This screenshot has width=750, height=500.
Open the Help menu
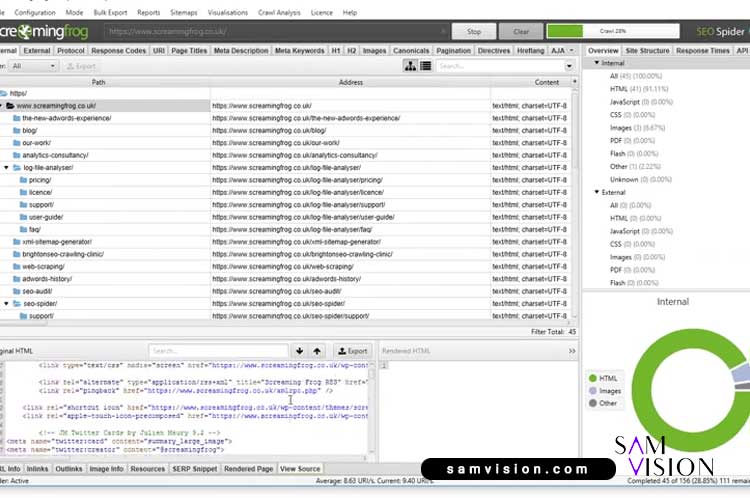[350, 12]
